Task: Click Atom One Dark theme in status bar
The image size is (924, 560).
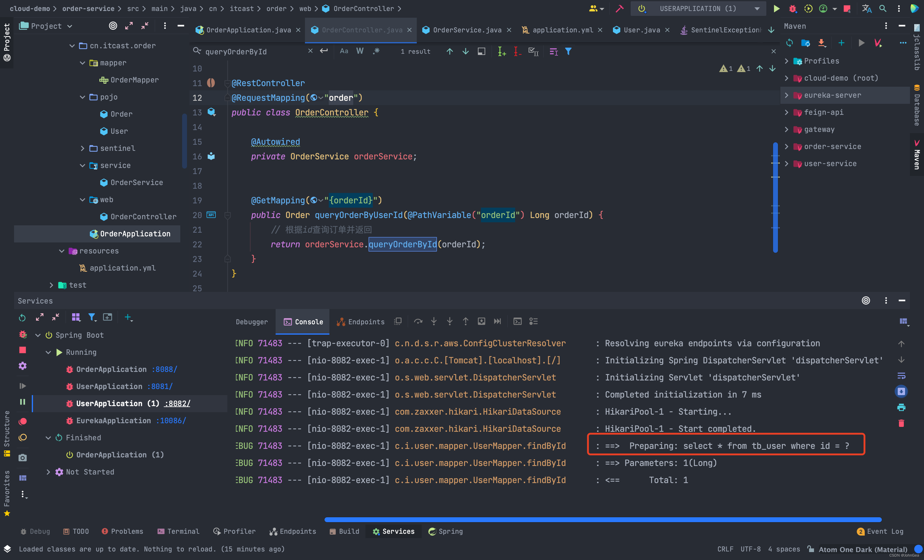Action: coord(863,549)
